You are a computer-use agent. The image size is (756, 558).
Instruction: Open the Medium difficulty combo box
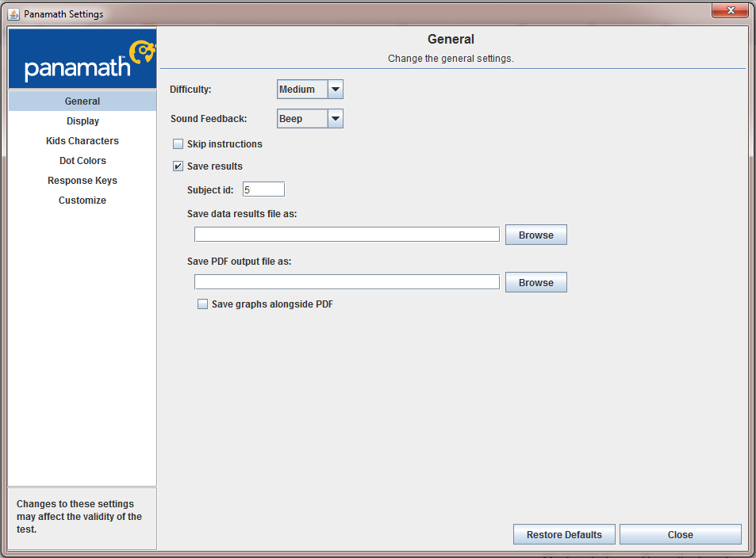(x=310, y=89)
